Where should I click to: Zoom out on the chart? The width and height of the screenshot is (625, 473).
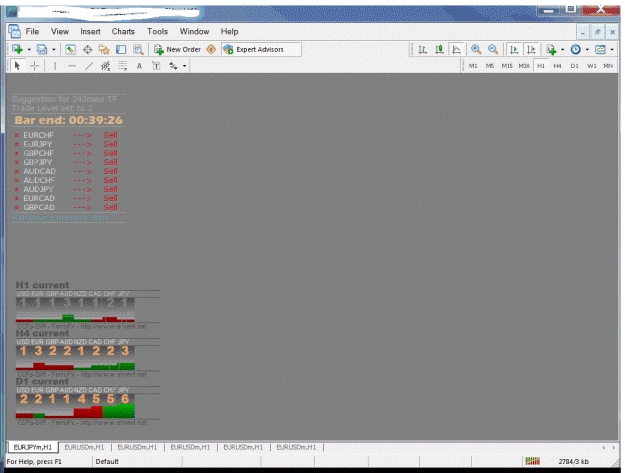[x=493, y=49]
